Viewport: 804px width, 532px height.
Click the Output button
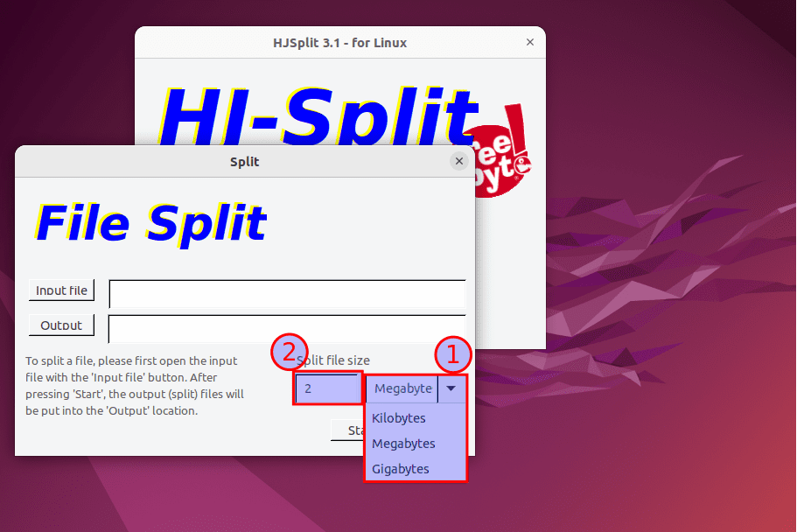61,325
